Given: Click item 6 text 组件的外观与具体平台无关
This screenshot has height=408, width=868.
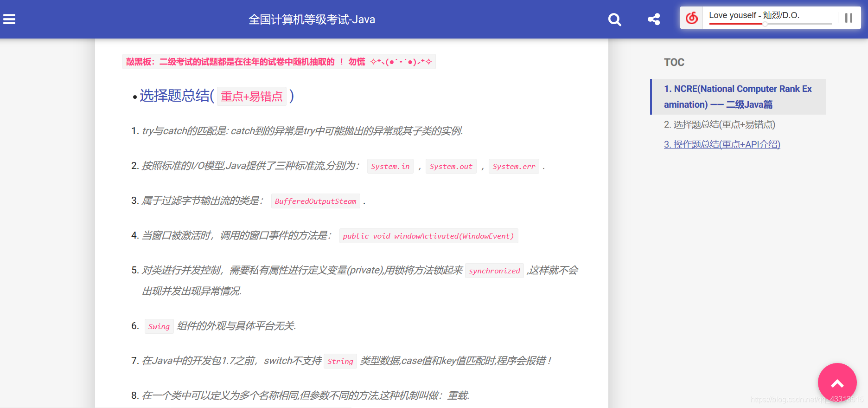Looking at the screenshot, I should pos(236,326).
